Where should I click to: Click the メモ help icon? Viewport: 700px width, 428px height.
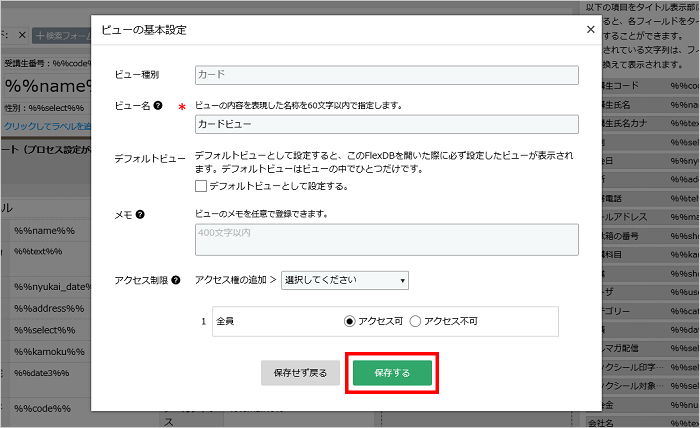[x=140, y=215]
